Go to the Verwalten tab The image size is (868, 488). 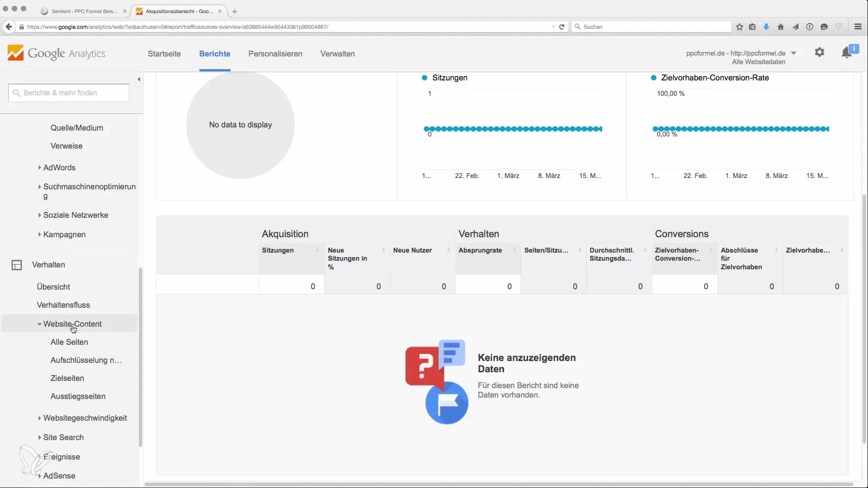338,54
